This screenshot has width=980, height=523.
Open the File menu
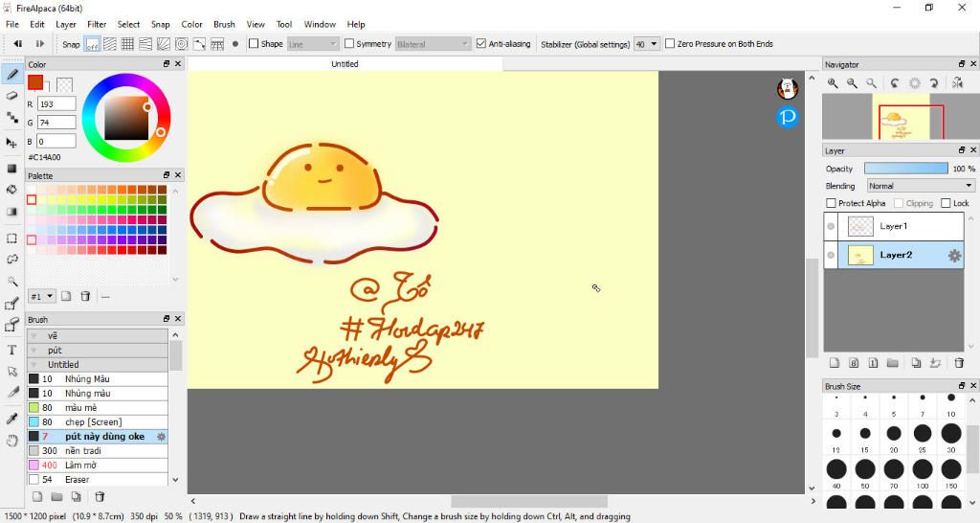click(12, 24)
